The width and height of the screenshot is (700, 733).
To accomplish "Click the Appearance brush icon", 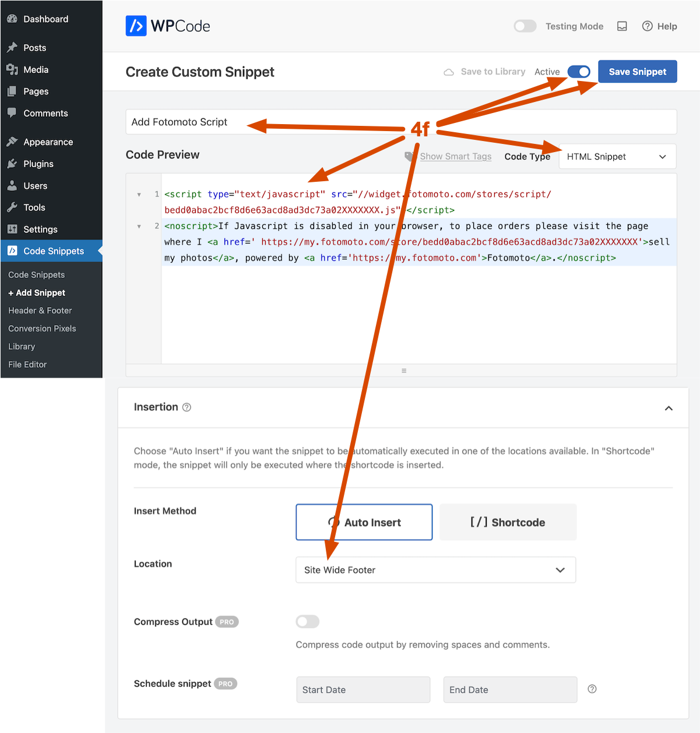I will [x=12, y=142].
